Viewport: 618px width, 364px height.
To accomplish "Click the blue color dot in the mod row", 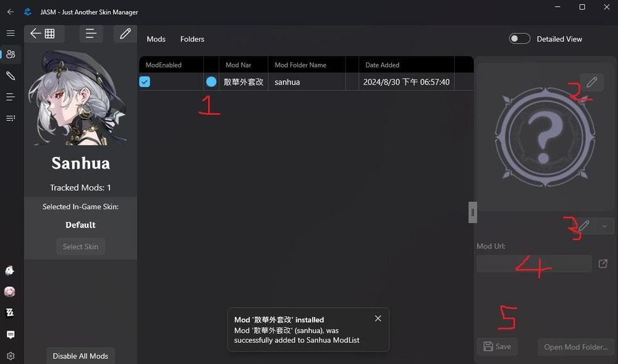I will (211, 81).
